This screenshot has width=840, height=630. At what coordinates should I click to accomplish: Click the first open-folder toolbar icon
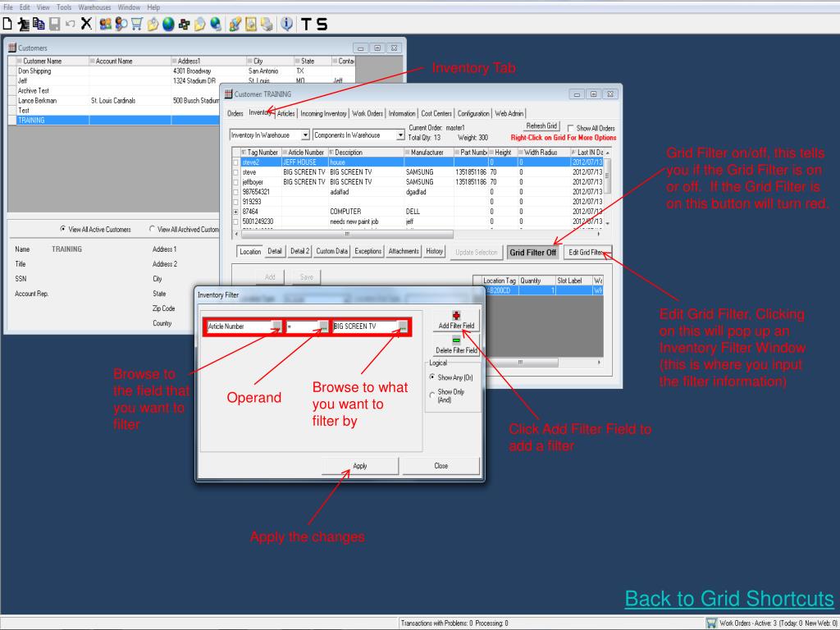[153, 24]
